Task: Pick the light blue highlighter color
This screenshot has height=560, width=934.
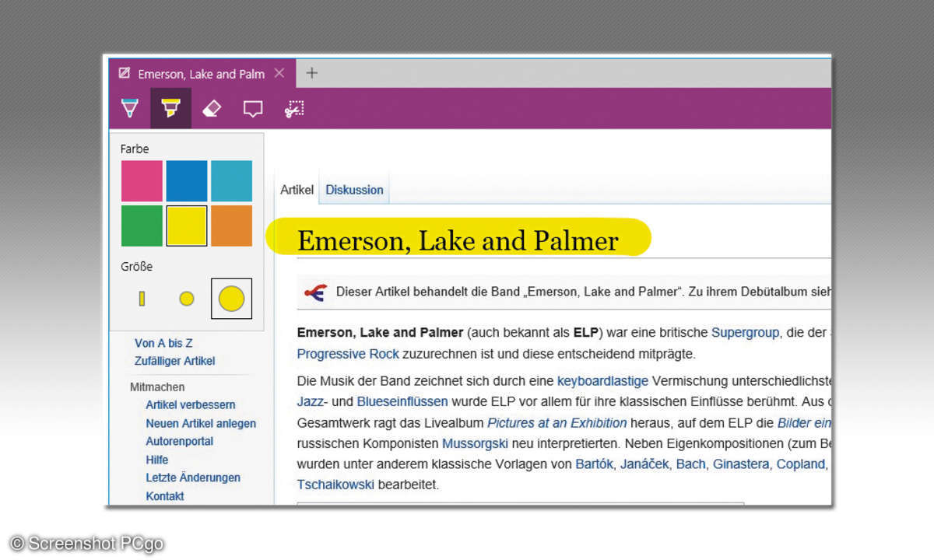Action: pos(231,181)
